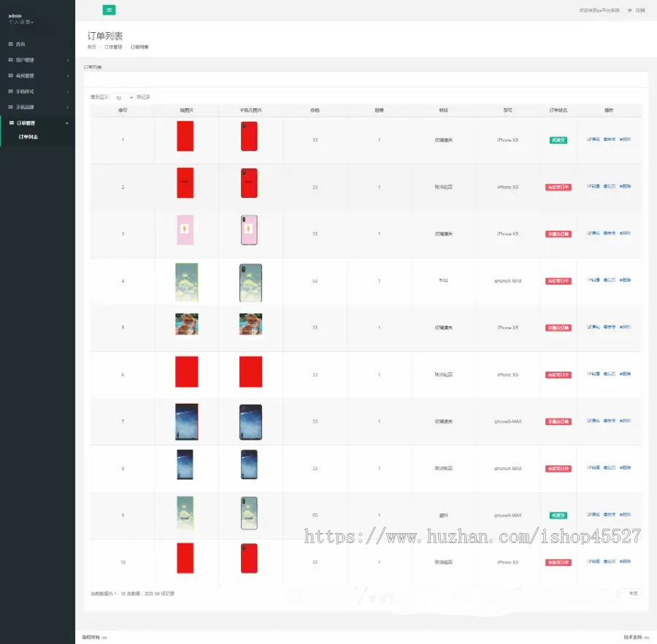Click the 订单管理 grid icon in the sidebar
The width and height of the screenshot is (657, 644).
pos(11,123)
